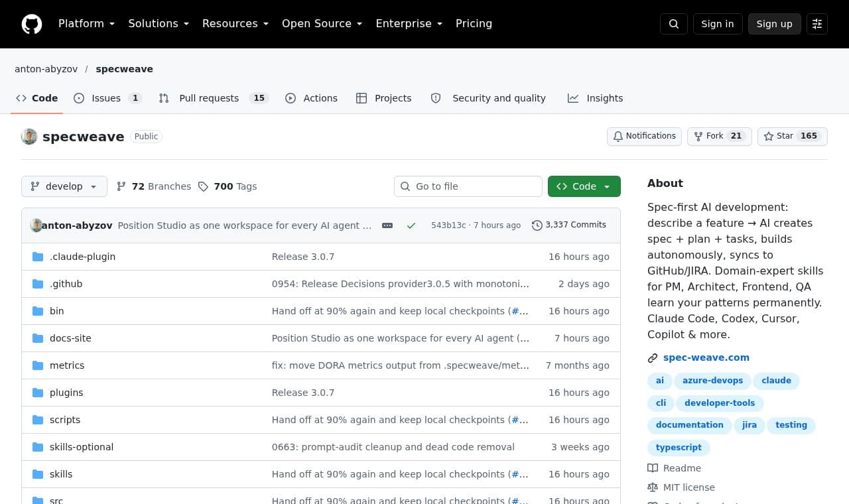This screenshot has height=504, width=849.
Task: Expand the Solutions menu
Action: pos(159,24)
